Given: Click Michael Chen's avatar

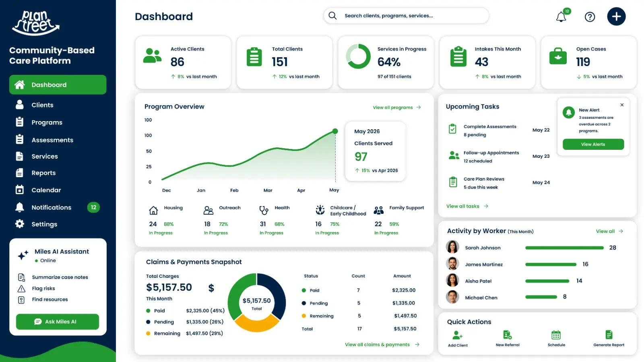Looking at the screenshot, I should [452, 297].
